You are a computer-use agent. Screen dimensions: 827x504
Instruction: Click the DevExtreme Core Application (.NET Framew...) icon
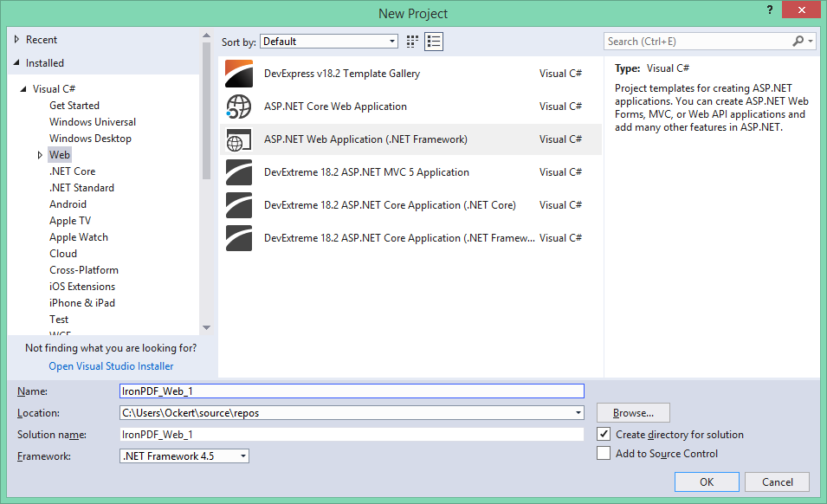pyautogui.click(x=239, y=238)
